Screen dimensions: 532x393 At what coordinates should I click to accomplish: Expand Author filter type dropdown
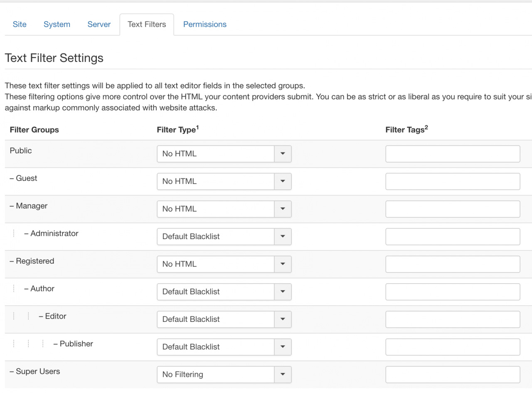click(x=224, y=292)
